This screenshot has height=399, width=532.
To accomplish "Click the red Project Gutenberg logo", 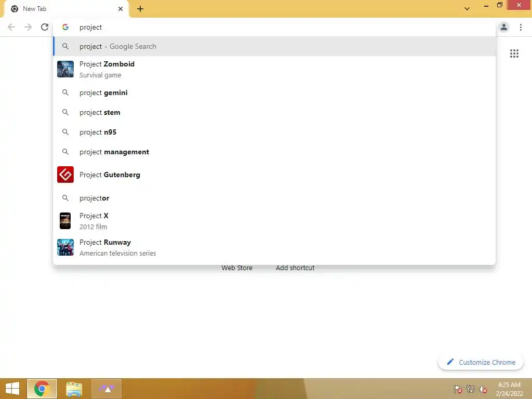I will (x=65, y=175).
